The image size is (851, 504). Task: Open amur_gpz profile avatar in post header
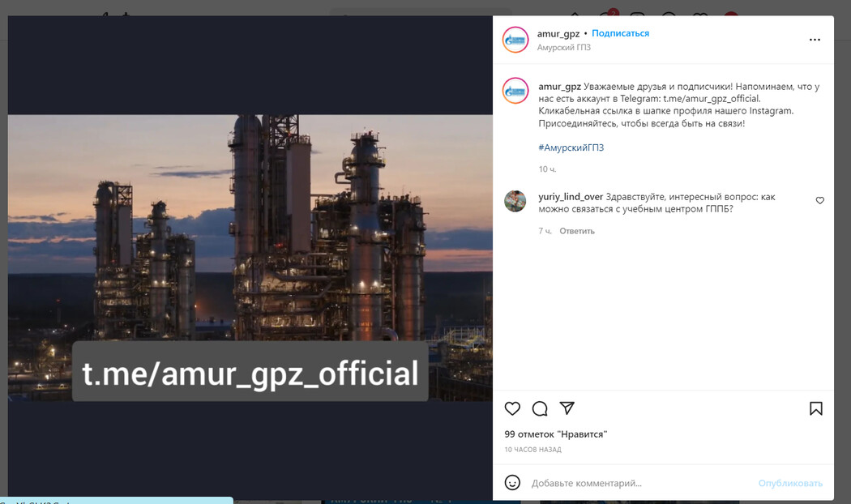[x=515, y=40]
